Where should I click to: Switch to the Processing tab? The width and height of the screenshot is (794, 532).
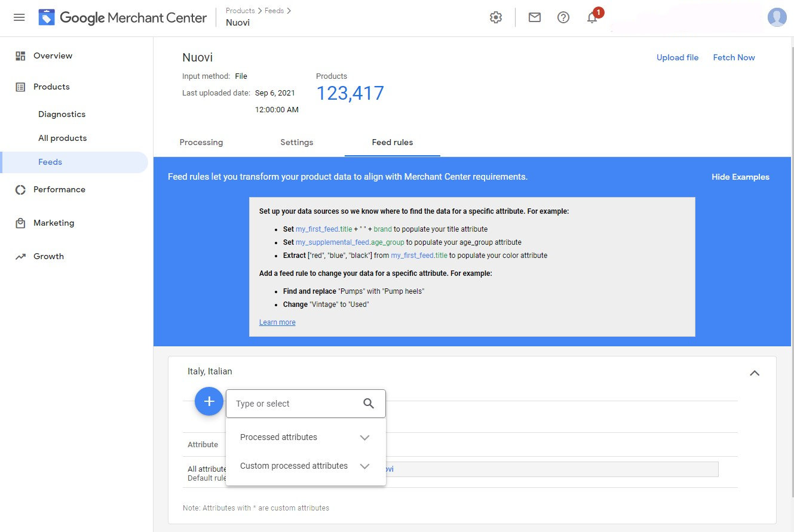coord(201,142)
